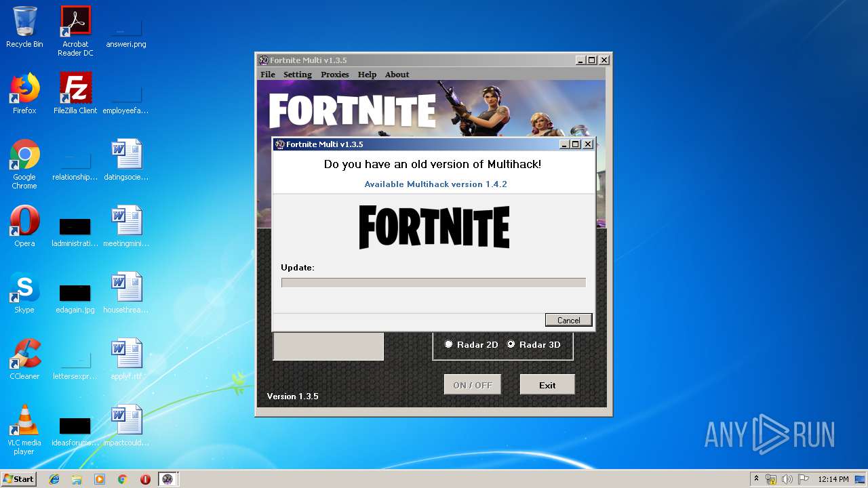
Task: Switch to Fortnite Multi taskbar item
Action: point(167,479)
